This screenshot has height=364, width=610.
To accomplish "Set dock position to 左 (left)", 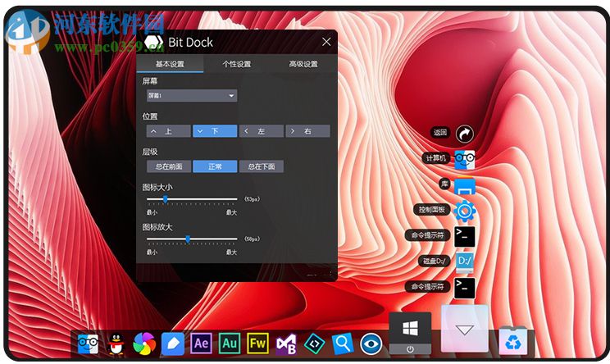I will pyautogui.click(x=261, y=131).
